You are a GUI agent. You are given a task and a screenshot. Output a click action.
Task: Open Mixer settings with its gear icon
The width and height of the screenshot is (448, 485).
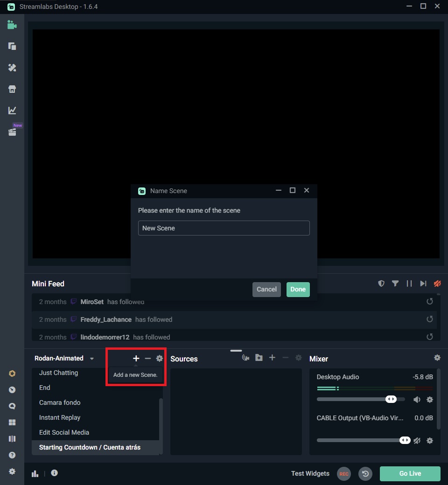point(437,358)
